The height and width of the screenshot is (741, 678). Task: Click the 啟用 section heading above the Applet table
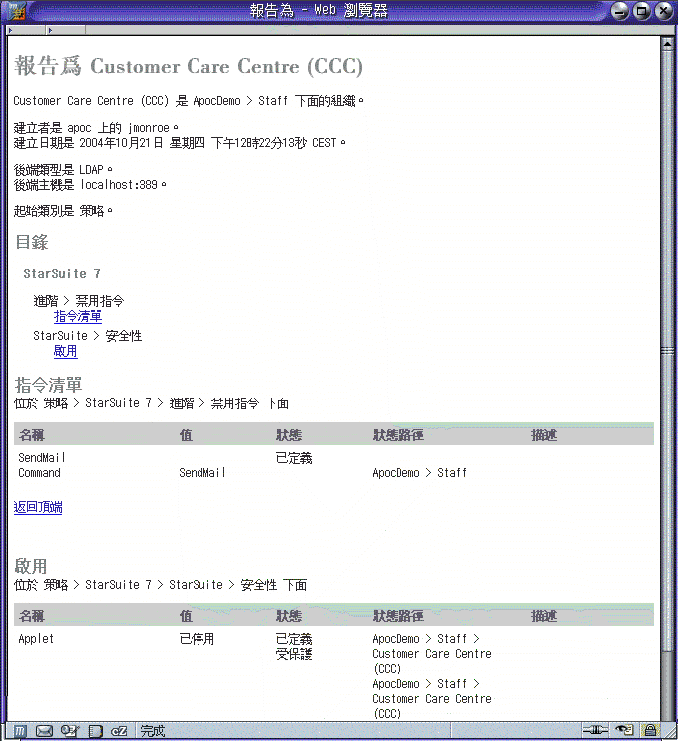click(x=31, y=566)
